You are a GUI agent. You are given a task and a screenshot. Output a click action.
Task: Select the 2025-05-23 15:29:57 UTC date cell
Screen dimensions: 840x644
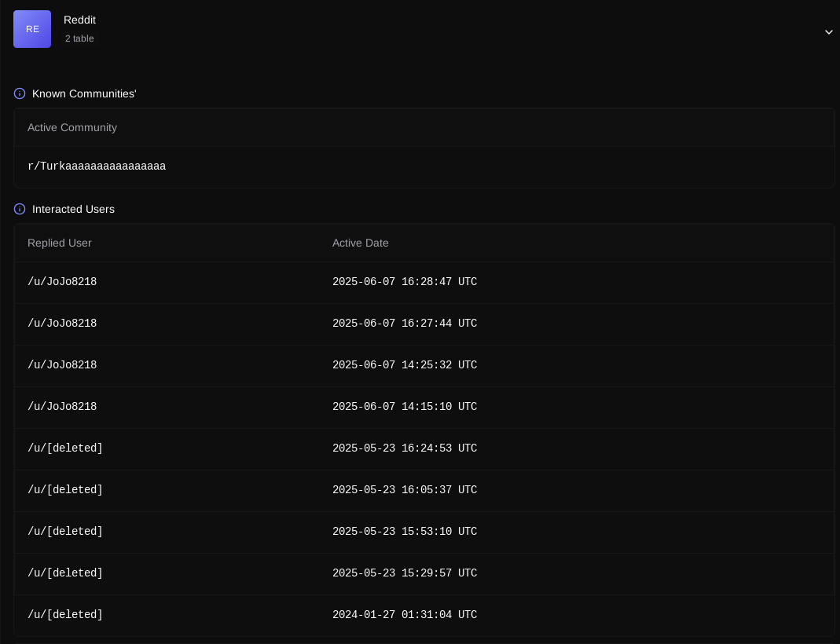(x=405, y=573)
